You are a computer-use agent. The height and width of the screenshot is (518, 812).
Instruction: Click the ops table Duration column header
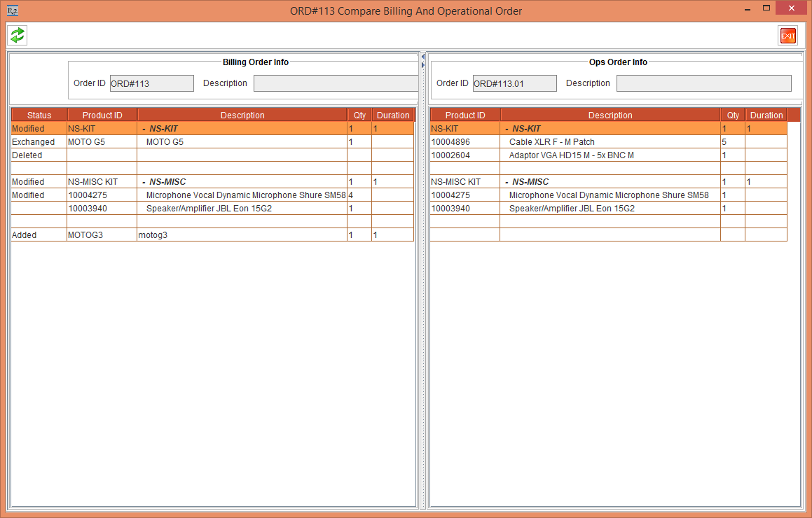pyautogui.click(x=766, y=115)
